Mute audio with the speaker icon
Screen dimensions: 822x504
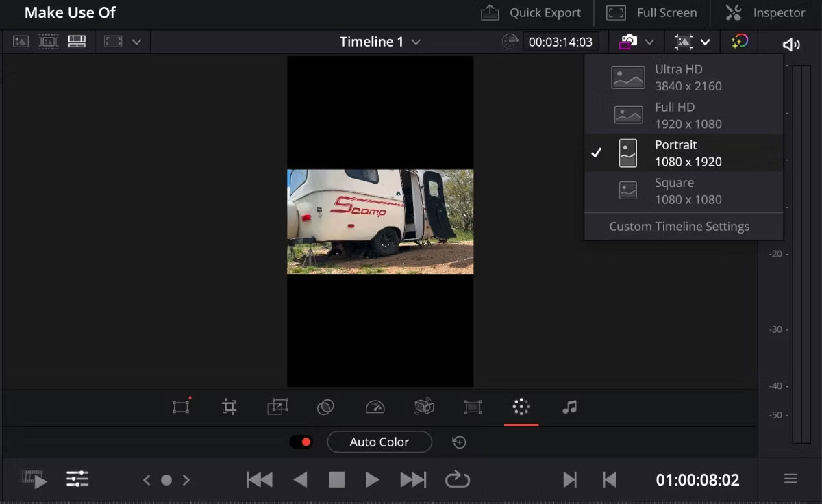(x=791, y=45)
